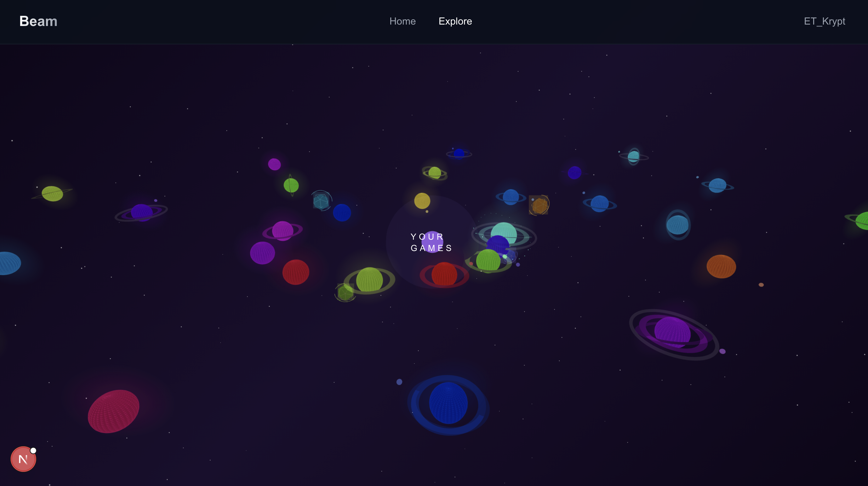Select the light blue planet with vertical ring

click(x=678, y=225)
